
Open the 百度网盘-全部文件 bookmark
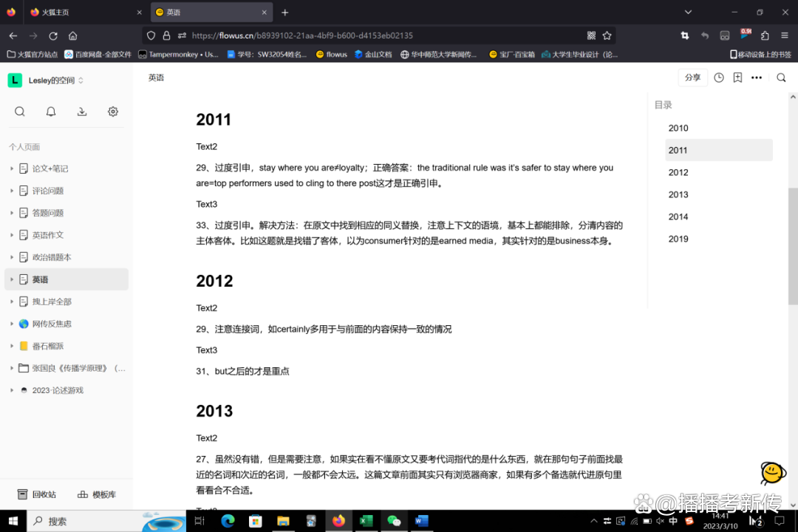[x=98, y=55]
